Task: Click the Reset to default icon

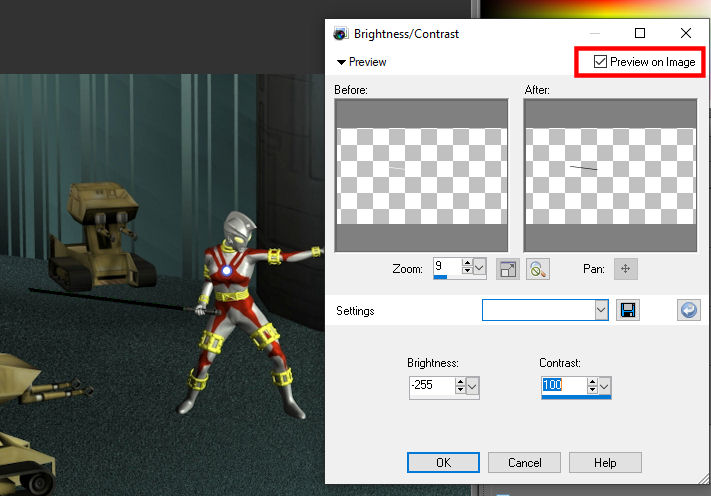Action: tap(689, 311)
